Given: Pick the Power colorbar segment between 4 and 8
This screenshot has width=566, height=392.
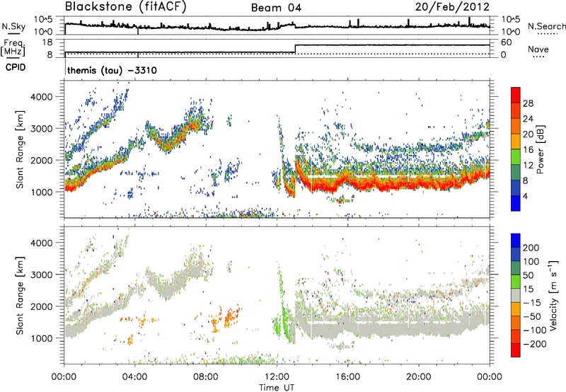Looking at the screenshot, I should click(516, 188).
